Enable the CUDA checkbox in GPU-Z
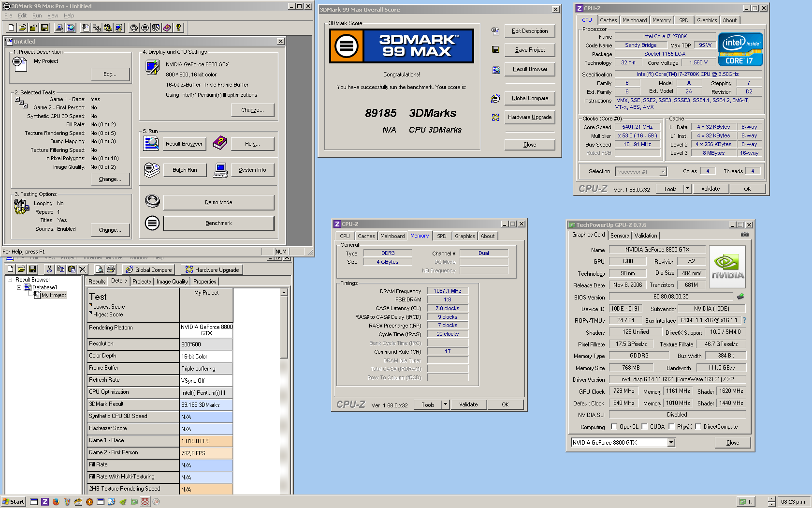This screenshot has width=812, height=508. pyautogui.click(x=644, y=427)
